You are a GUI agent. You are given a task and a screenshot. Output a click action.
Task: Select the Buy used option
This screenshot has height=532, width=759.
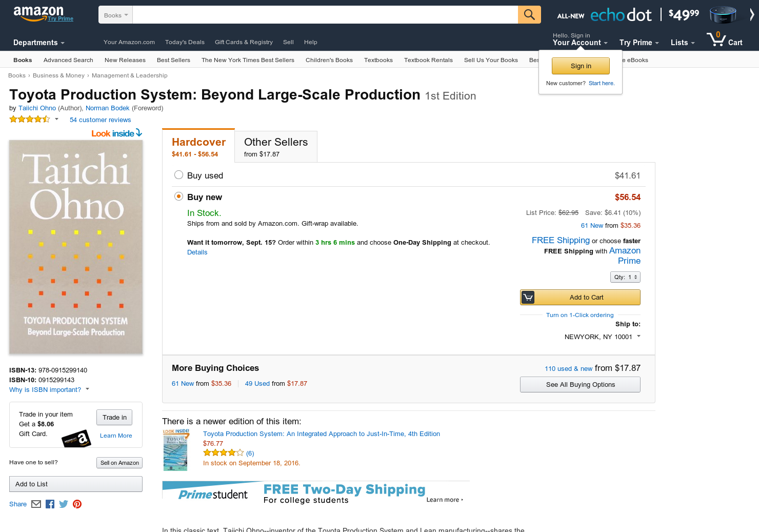[178, 175]
